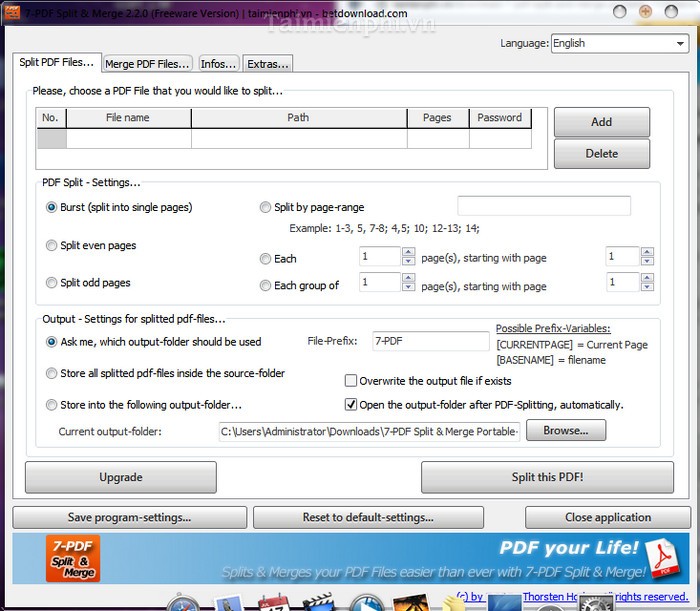The image size is (700, 611).
Task: Click the 'PDF your Life!' banner text
Action: pos(569,548)
